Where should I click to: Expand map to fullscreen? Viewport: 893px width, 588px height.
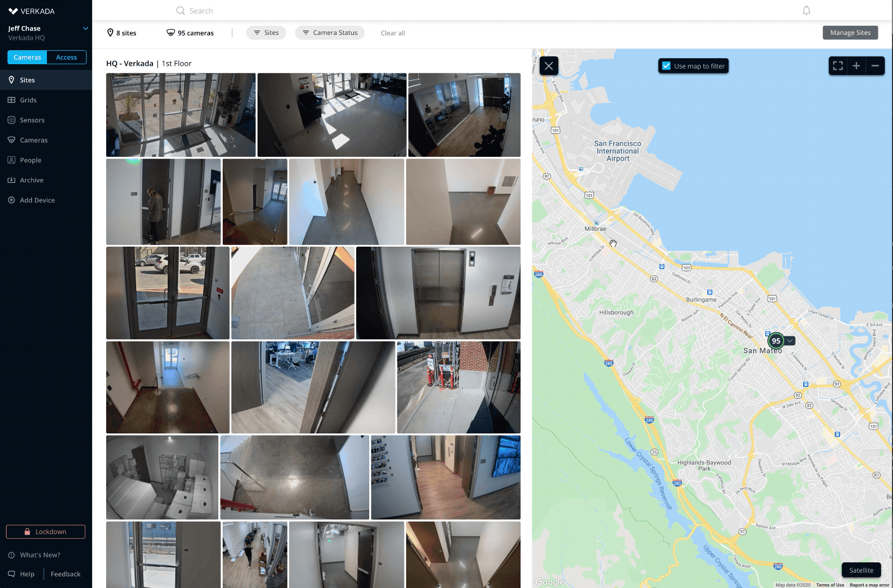point(838,66)
